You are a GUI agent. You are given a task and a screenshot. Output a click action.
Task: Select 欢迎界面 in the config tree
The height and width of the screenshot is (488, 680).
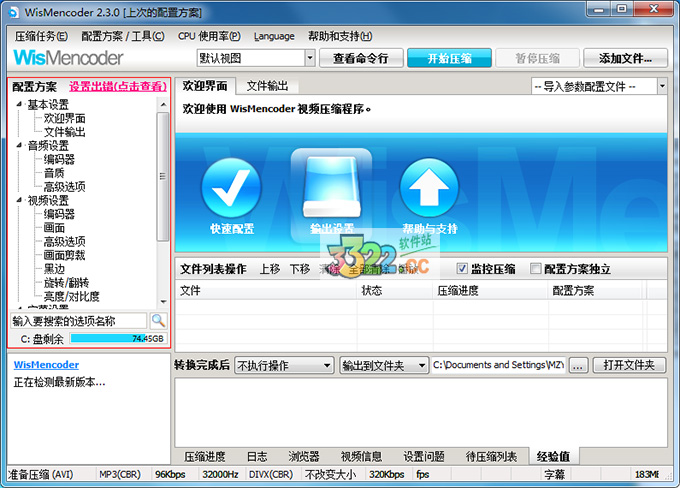[x=65, y=118]
